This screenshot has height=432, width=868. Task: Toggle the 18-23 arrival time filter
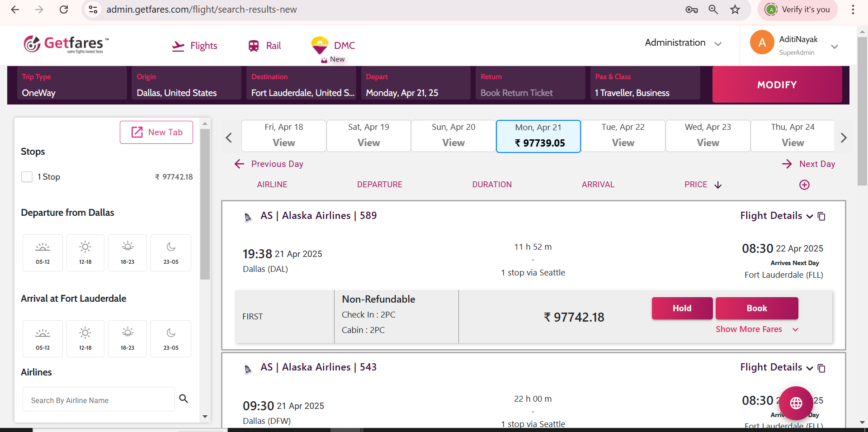click(x=127, y=338)
